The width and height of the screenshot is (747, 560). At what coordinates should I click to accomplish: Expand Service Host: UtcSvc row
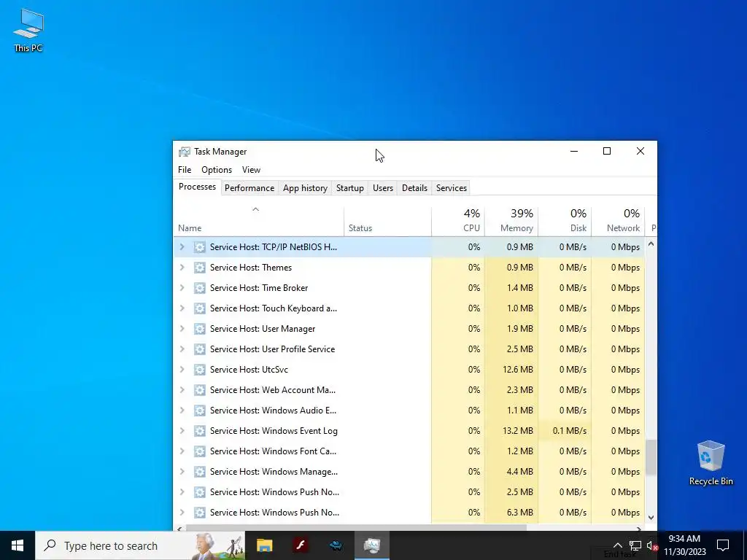(182, 370)
